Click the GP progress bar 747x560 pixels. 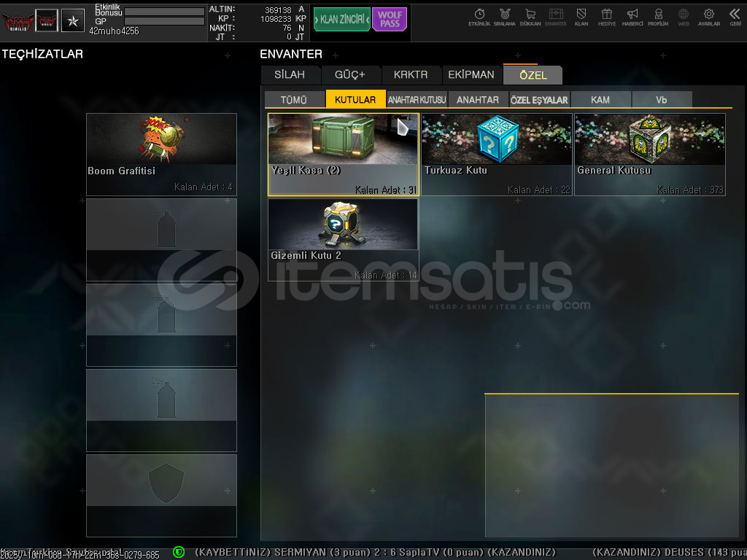pyautogui.click(x=164, y=21)
